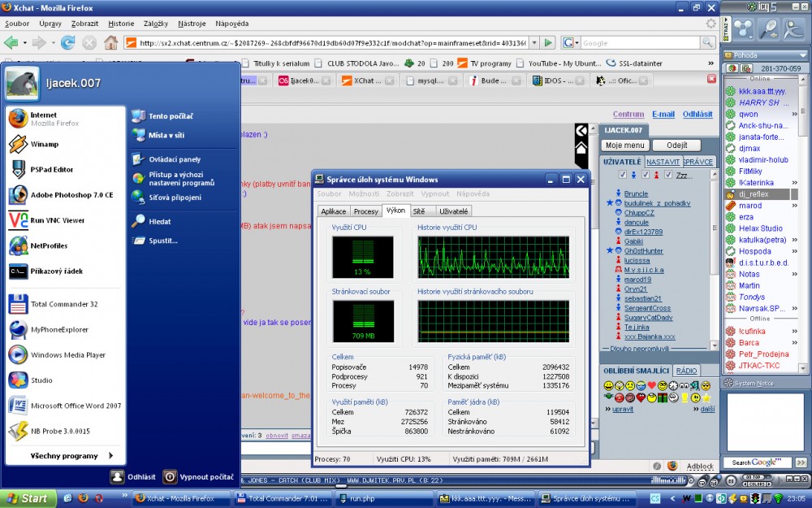
Task: Click the Firefox reload page icon
Action: click(x=68, y=42)
